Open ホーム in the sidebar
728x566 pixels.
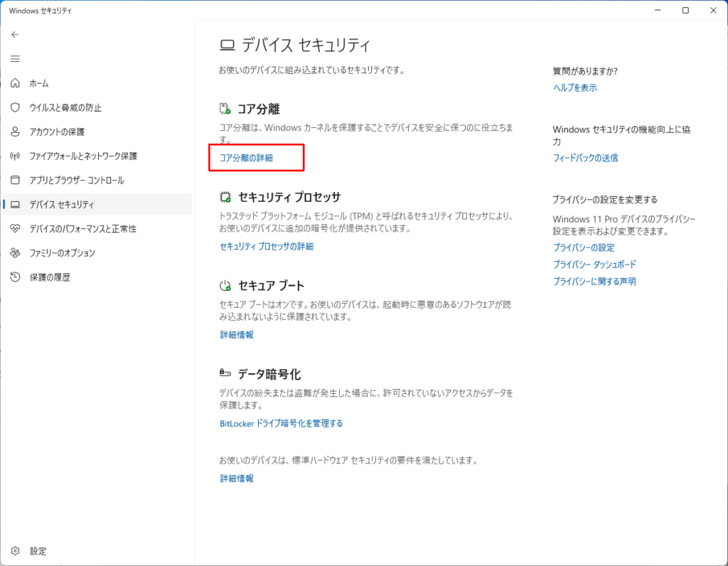(39, 84)
